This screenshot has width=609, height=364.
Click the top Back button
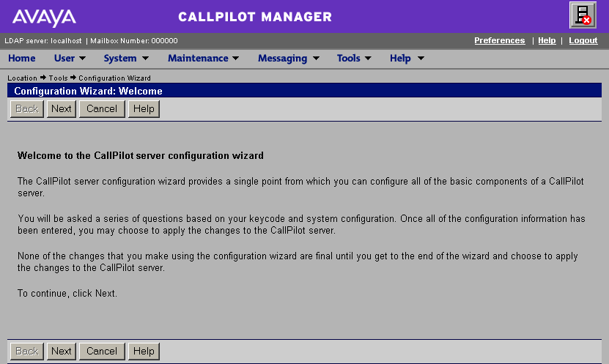[x=27, y=108]
